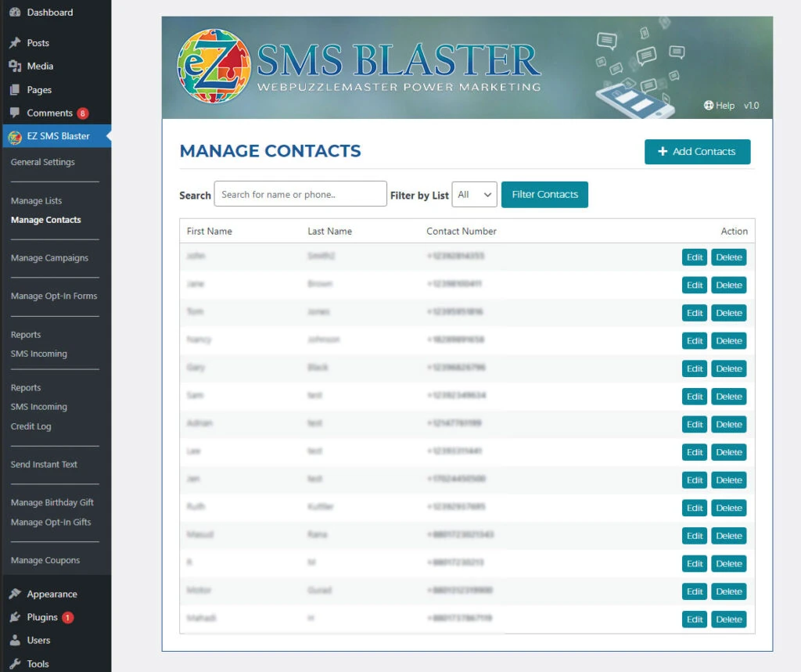
Task: Edit the Jane contact row
Action: tap(695, 286)
